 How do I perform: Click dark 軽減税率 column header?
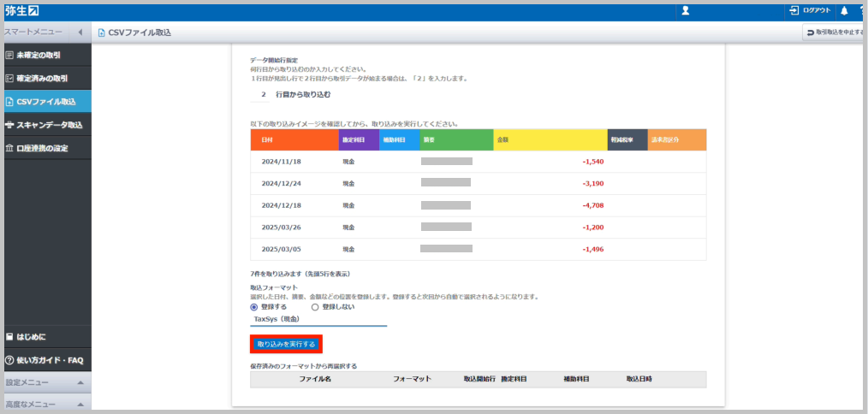[627, 140]
